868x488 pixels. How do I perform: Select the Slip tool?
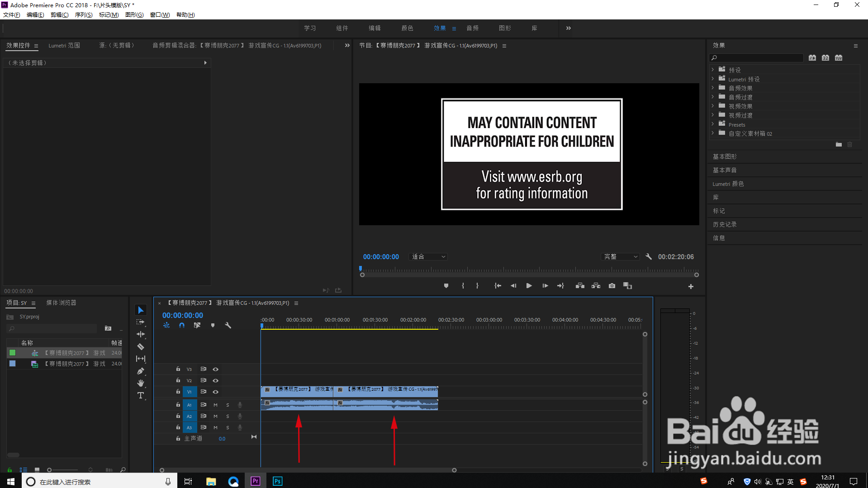point(141,359)
